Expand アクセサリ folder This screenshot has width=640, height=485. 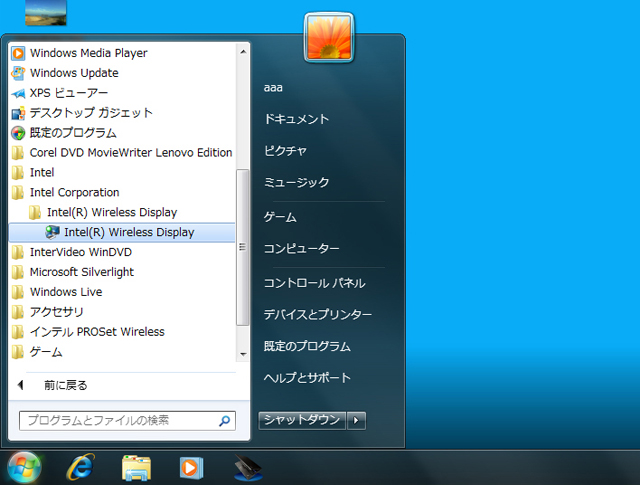(122, 312)
